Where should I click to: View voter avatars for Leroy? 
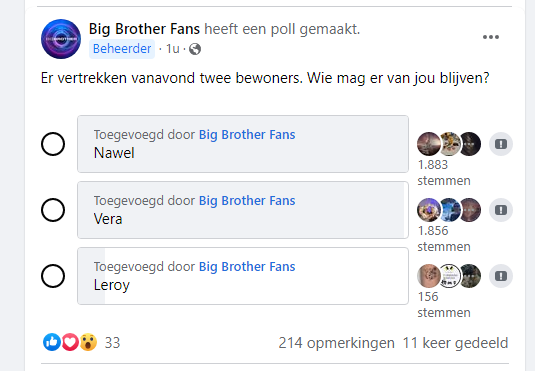click(x=449, y=276)
